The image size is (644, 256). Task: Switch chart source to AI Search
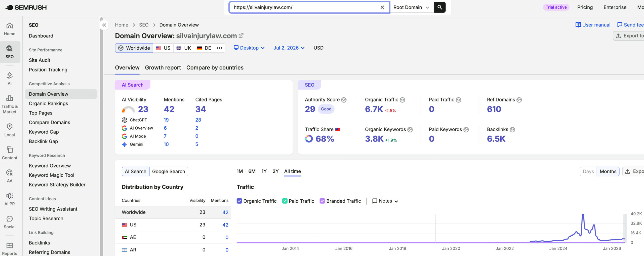point(136,171)
